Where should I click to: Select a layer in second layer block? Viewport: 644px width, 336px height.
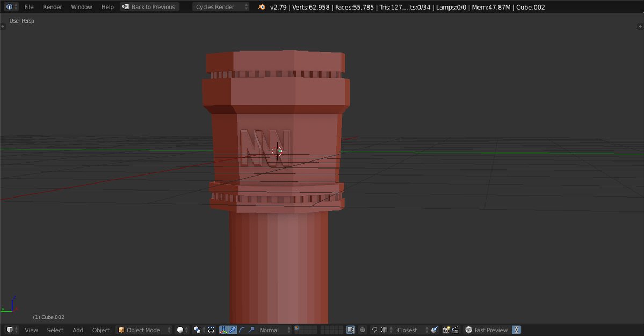[x=331, y=330]
